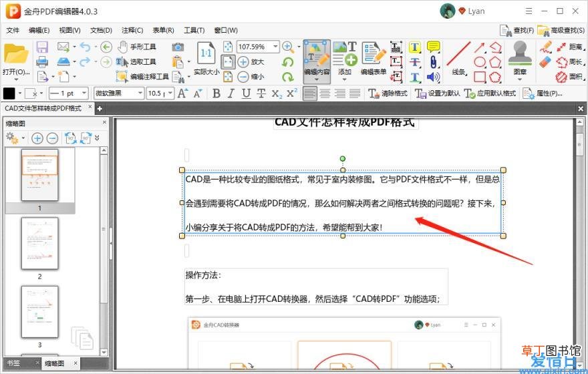Select the Sound annotation speaker tool
588x374 pixels.
(433, 77)
